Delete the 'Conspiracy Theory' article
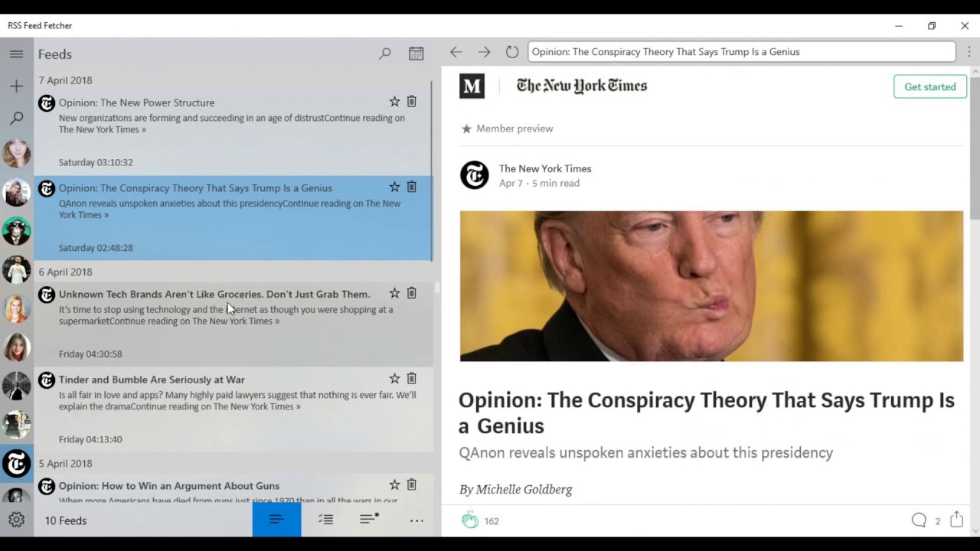The image size is (980, 551). (x=411, y=187)
